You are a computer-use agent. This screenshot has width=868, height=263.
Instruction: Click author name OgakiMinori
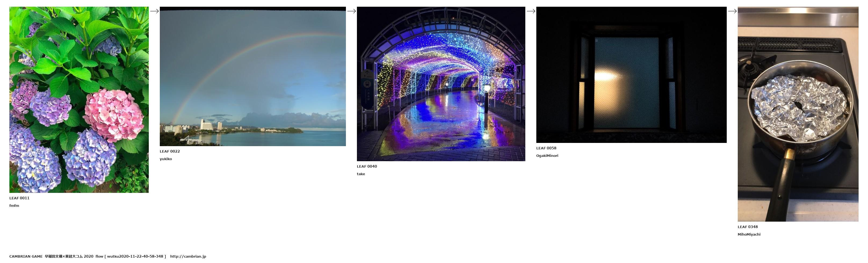tap(547, 156)
